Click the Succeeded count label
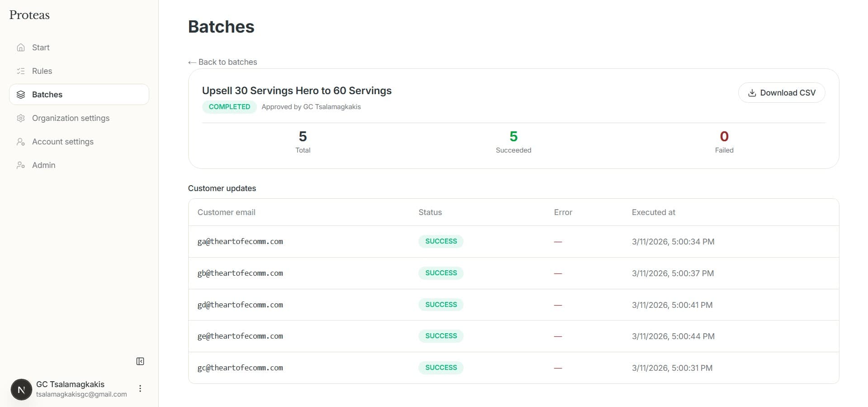868x407 pixels. point(513,150)
